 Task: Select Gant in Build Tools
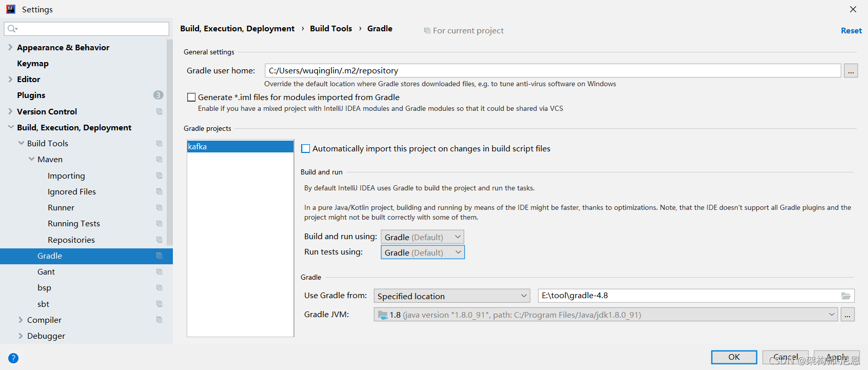[46, 271]
